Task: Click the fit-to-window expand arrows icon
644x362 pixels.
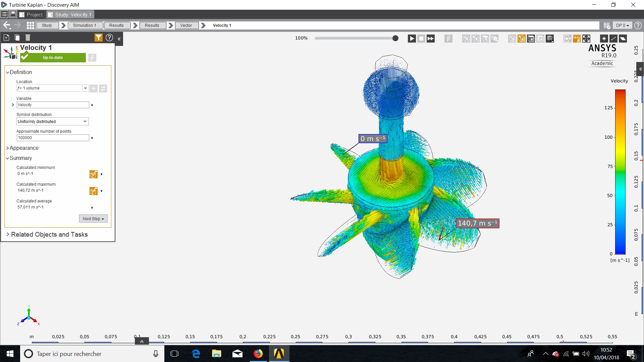Action: [x=586, y=39]
